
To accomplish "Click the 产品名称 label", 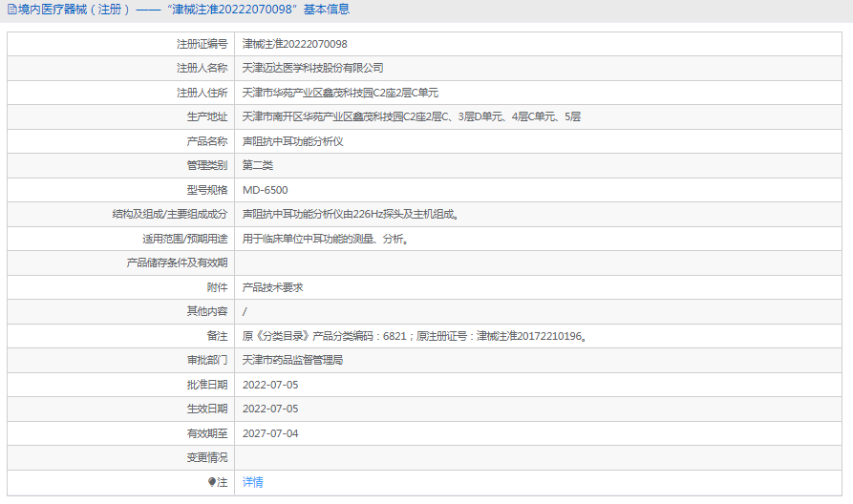I will (206, 141).
